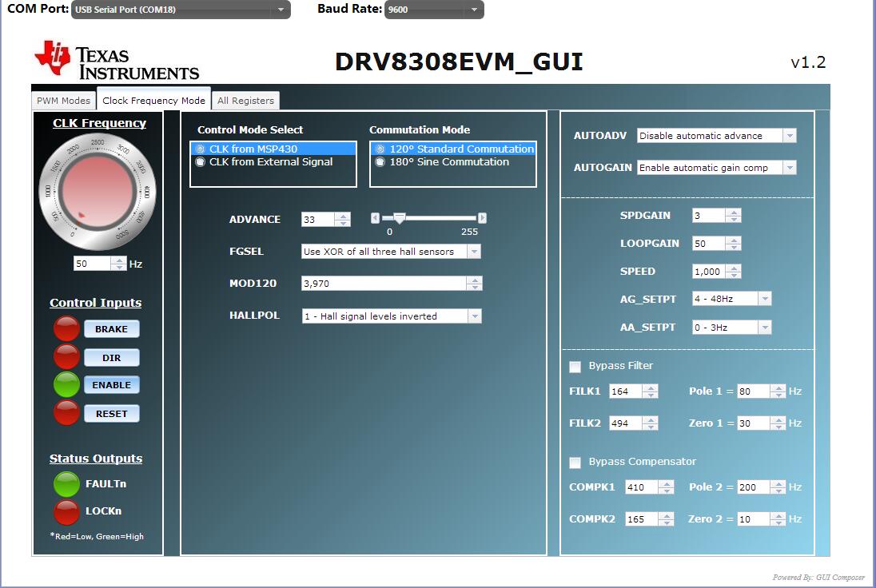
Task: Click the Zero 1 spinner arrows
Action: click(778, 423)
